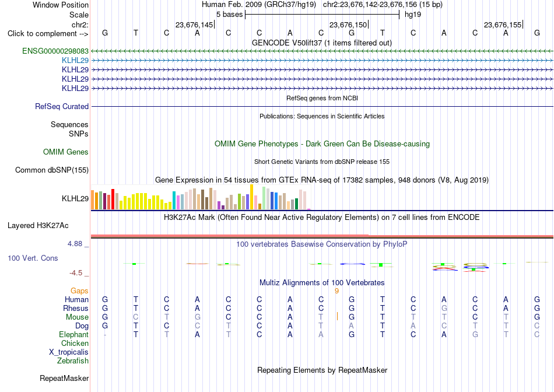
Task: Click the PhyloP Basewise Conservation title
Action: point(322,244)
